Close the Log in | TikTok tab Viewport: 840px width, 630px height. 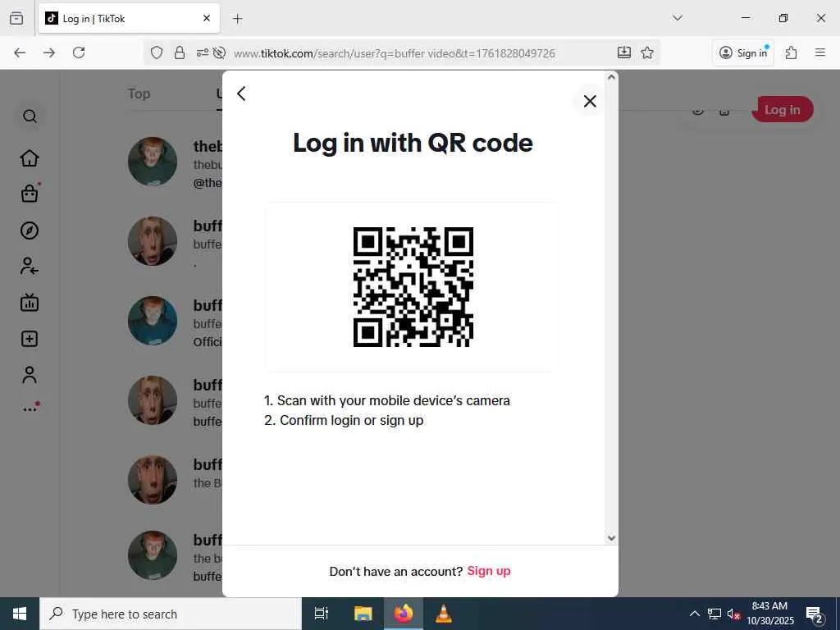tap(207, 18)
